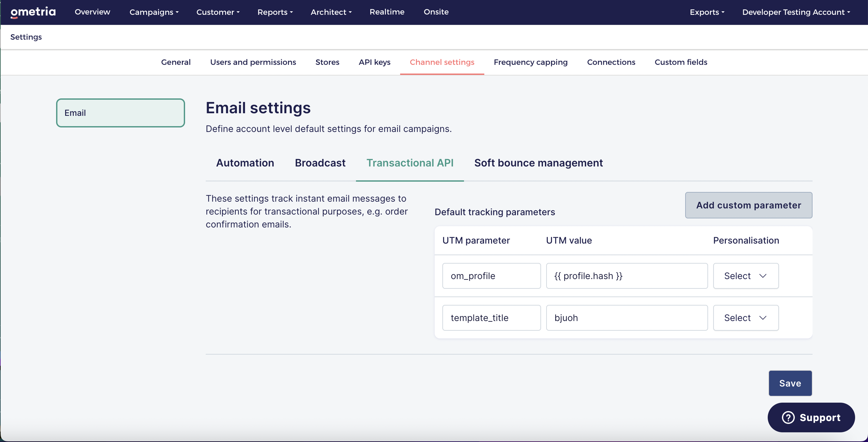Open Soft bounce management sub-tab

click(538, 163)
